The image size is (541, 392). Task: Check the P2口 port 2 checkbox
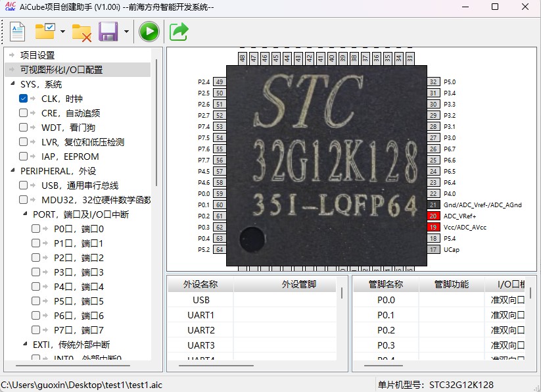[36, 258]
